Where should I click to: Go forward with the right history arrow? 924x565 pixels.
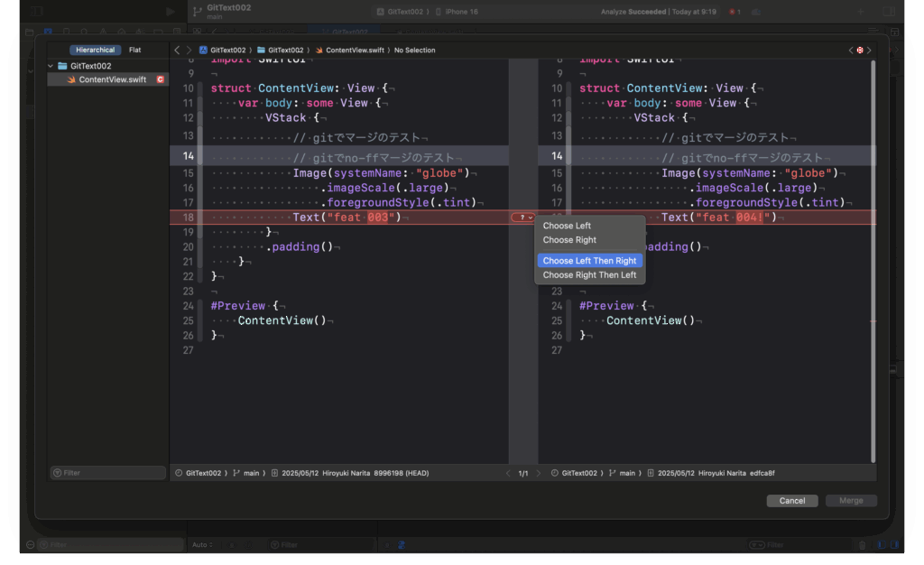189,50
